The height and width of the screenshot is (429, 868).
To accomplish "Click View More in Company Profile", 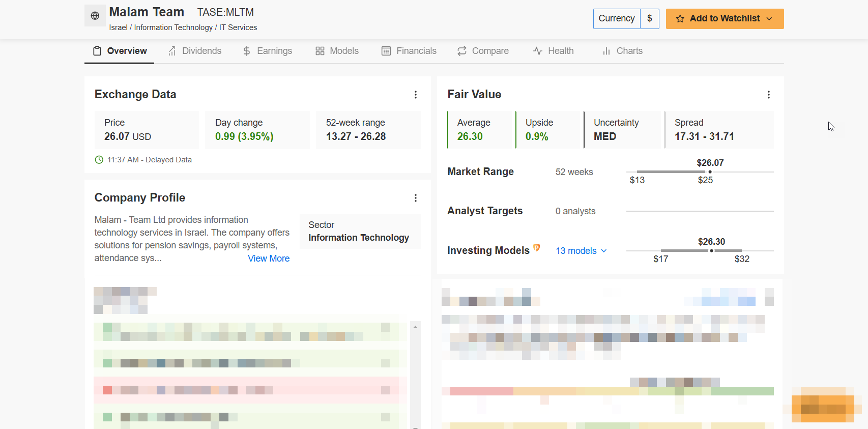I will point(269,259).
